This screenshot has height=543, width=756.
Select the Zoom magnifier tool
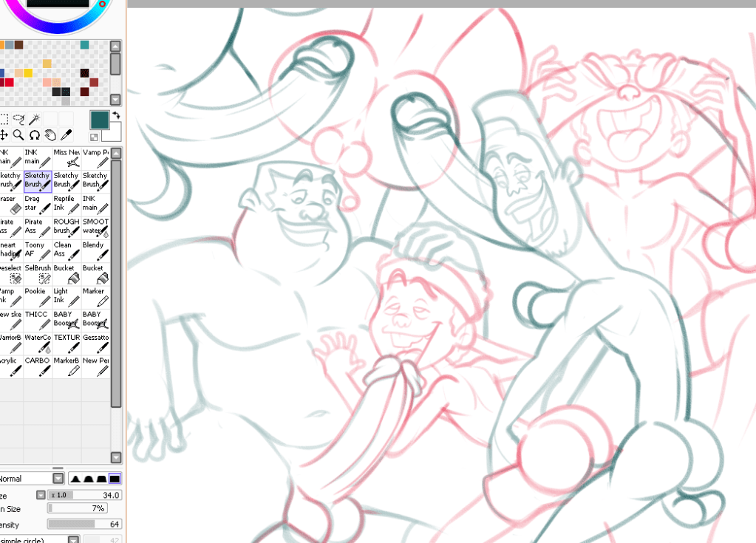(x=18, y=134)
